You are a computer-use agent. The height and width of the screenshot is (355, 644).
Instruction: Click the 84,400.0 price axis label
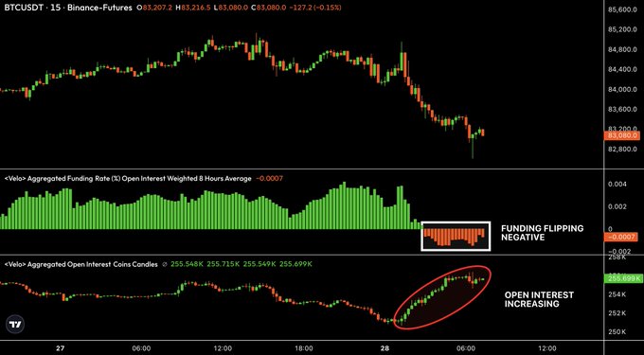click(x=621, y=69)
